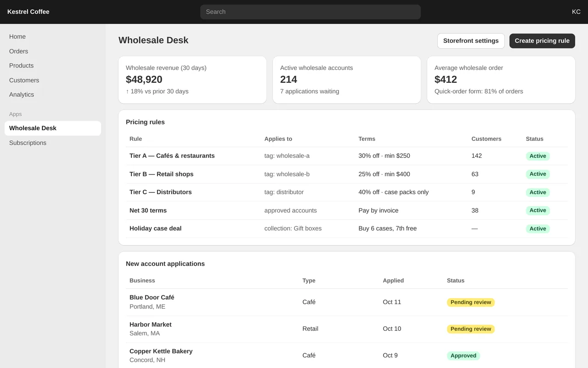Open the Tier A — Cafés & restaurants rule
The width and height of the screenshot is (588, 368).
tap(172, 156)
